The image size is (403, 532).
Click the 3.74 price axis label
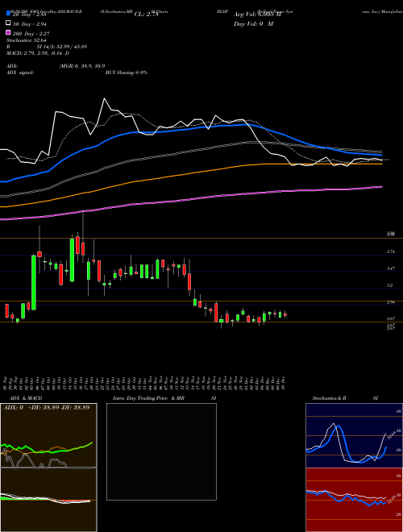pyautogui.click(x=391, y=251)
